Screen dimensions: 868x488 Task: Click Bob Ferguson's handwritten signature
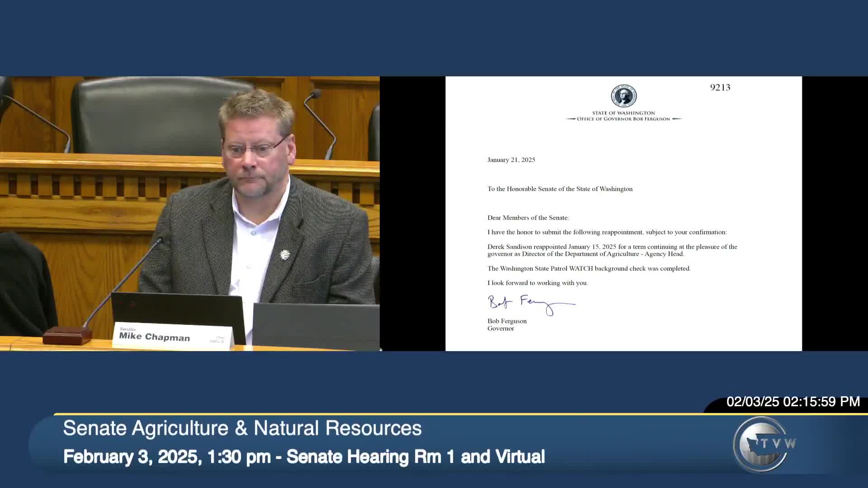531,304
